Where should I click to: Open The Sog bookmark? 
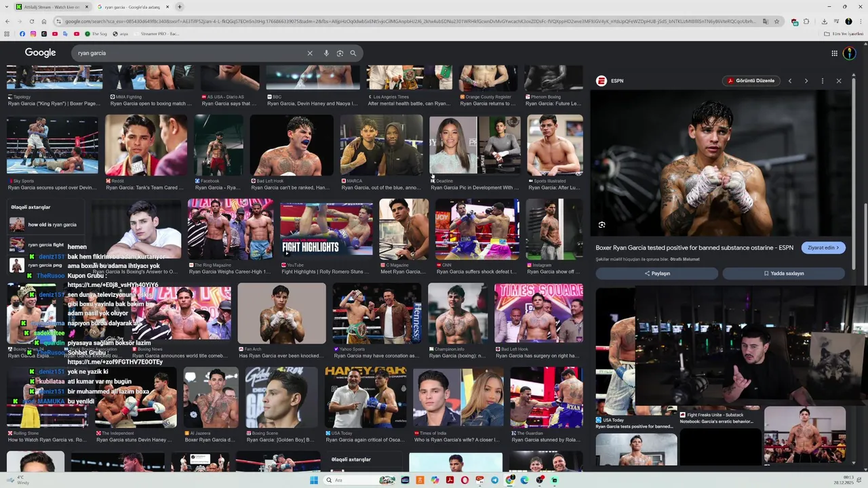96,33
